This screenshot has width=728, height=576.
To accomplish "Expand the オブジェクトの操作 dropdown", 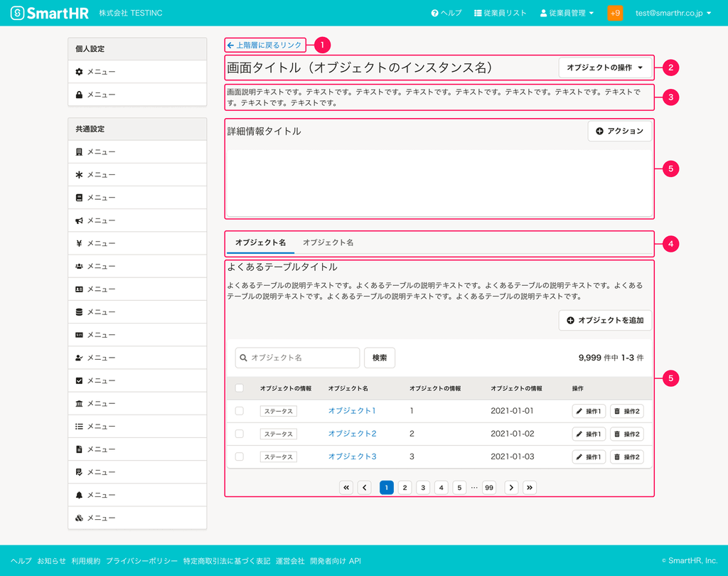I will [605, 68].
